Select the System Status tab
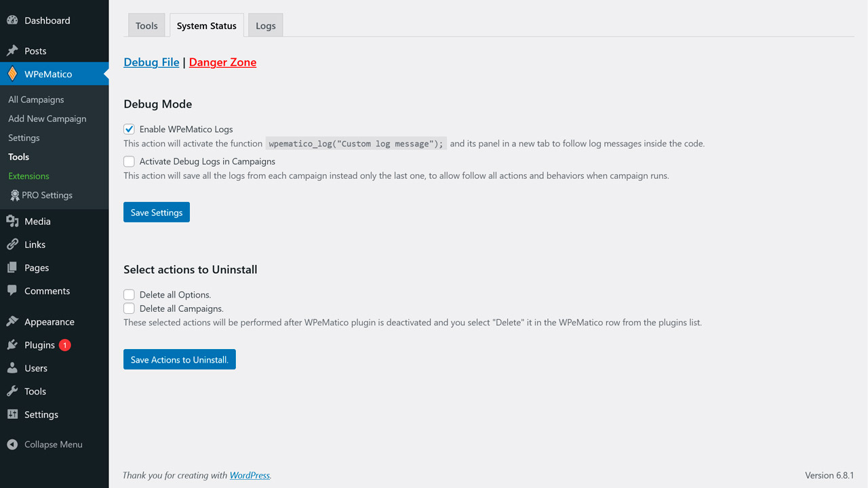868x488 pixels. tap(207, 26)
